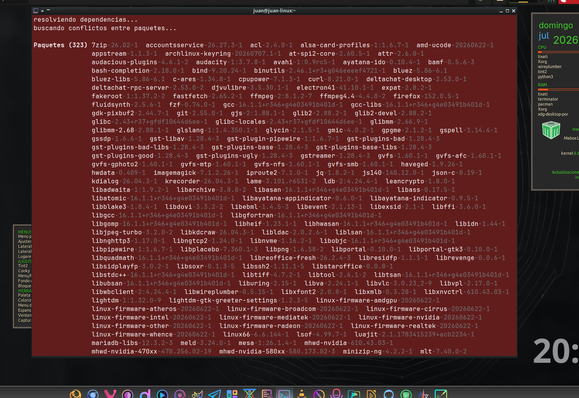This screenshot has width=579, height=398.
Task: Click the 'linux-firmware-nvidia' package name
Action: (x=399, y=318)
